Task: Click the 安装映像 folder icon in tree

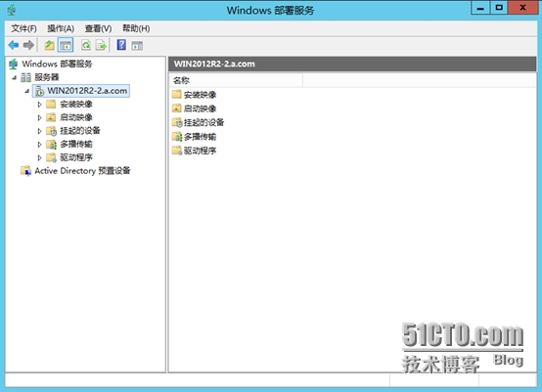Action: click(51, 104)
